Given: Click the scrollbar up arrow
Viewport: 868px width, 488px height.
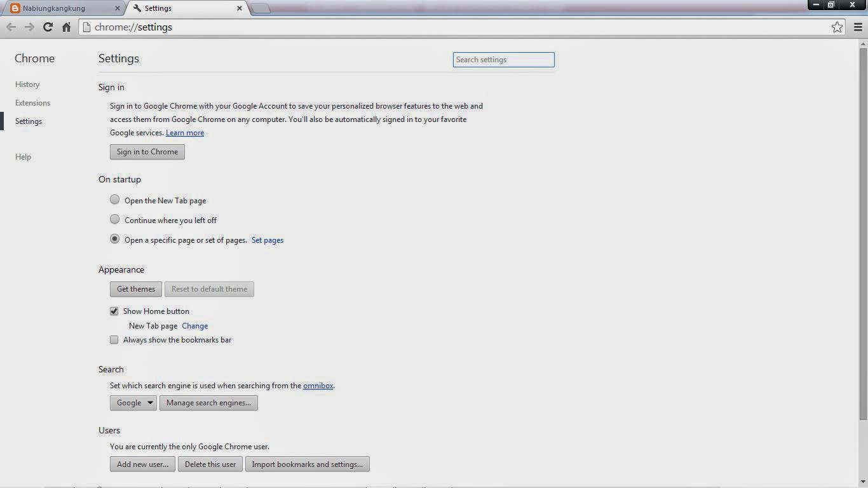Looking at the screenshot, I should click(x=863, y=43).
